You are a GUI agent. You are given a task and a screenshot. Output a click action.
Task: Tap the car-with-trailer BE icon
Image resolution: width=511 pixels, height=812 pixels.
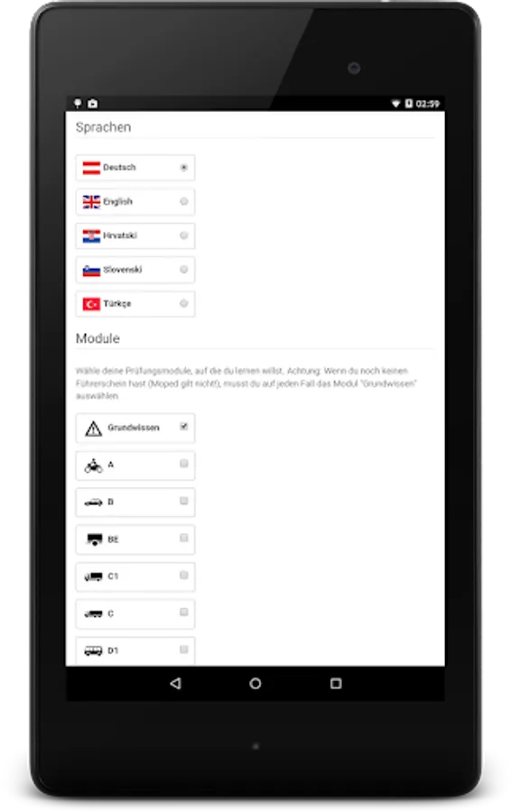coord(94,540)
